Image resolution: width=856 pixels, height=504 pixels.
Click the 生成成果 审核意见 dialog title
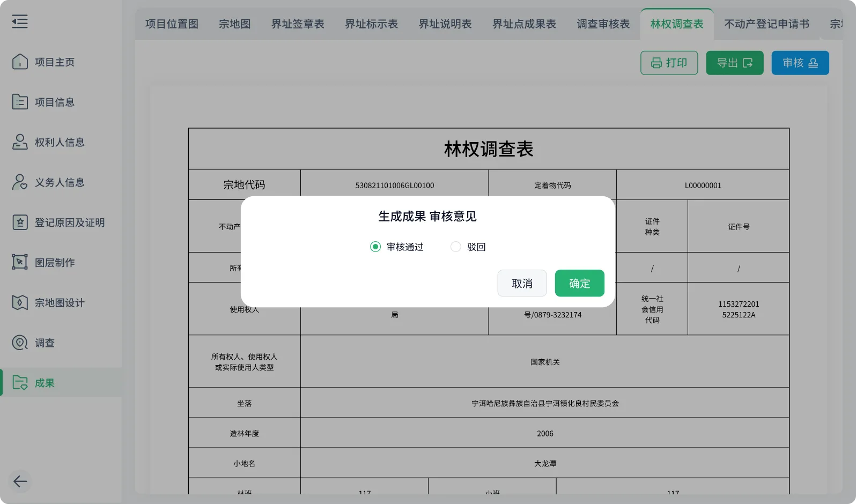point(427,216)
